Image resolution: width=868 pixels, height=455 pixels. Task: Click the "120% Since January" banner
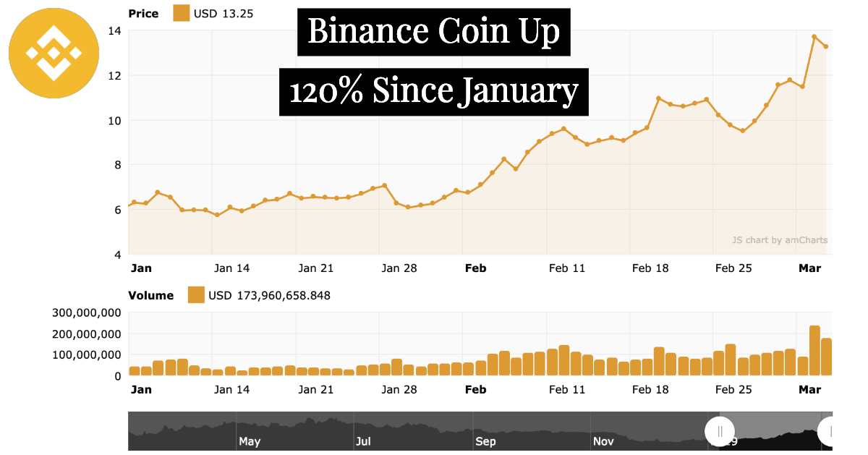click(x=434, y=92)
